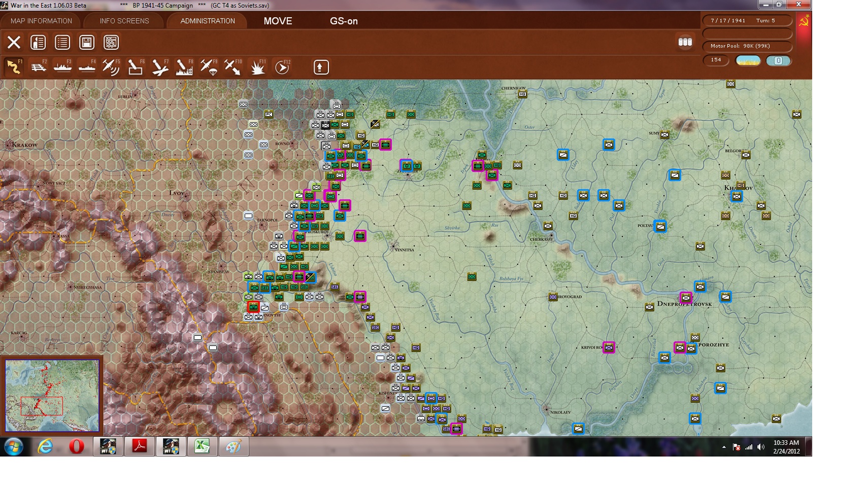Launch Internet Explorer from the taskbar
The width and height of the screenshot is (868, 489).
coord(46,447)
